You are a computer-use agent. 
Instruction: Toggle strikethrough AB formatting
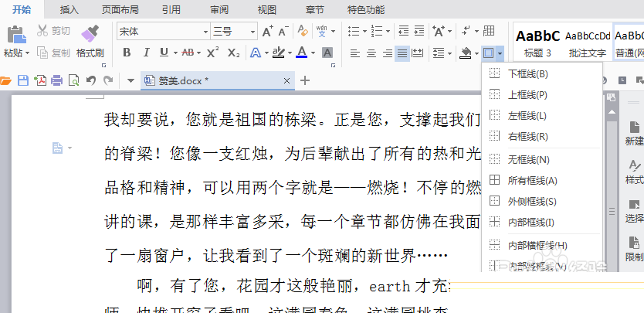click(x=188, y=53)
